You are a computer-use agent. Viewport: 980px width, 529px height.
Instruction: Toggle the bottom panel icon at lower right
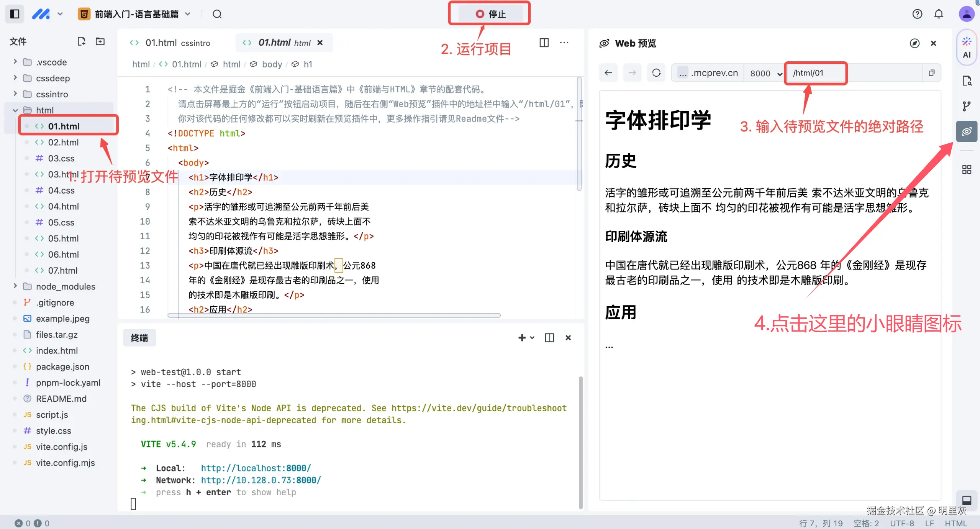tap(966, 500)
